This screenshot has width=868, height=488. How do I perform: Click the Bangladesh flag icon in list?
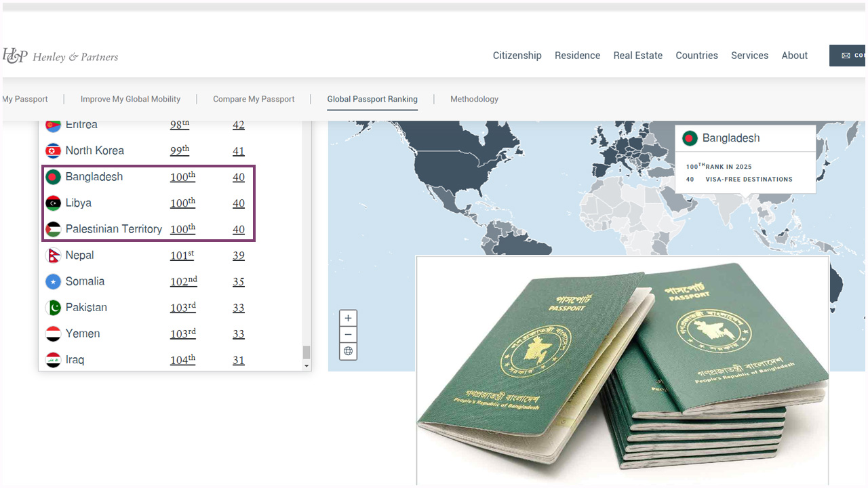coord(53,177)
